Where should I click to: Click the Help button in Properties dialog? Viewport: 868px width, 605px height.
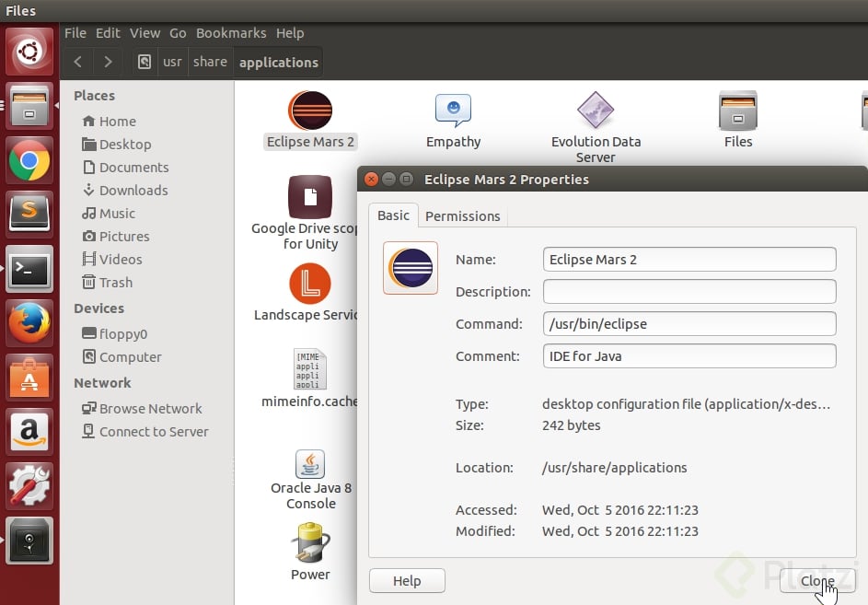(x=407, y=581)
